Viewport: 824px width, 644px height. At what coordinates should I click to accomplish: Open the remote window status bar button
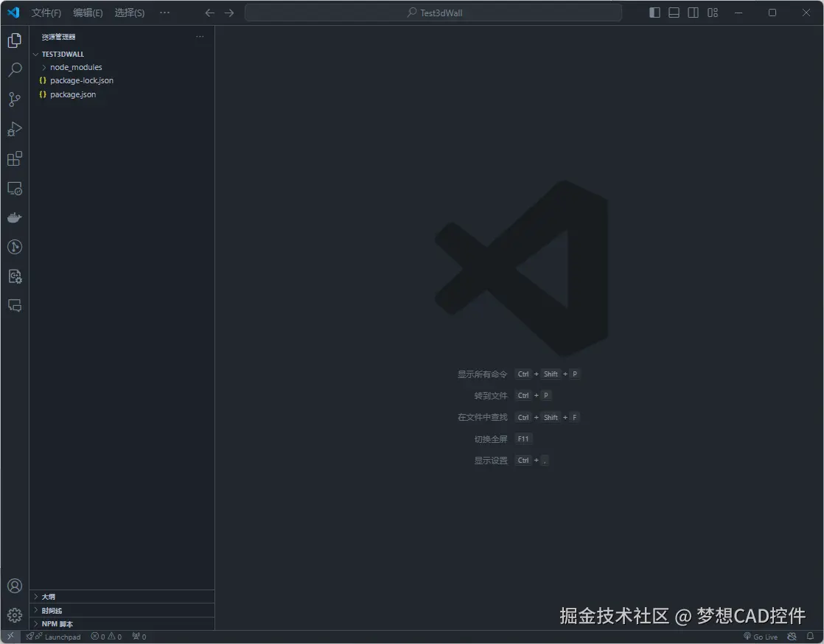point(10,636)
